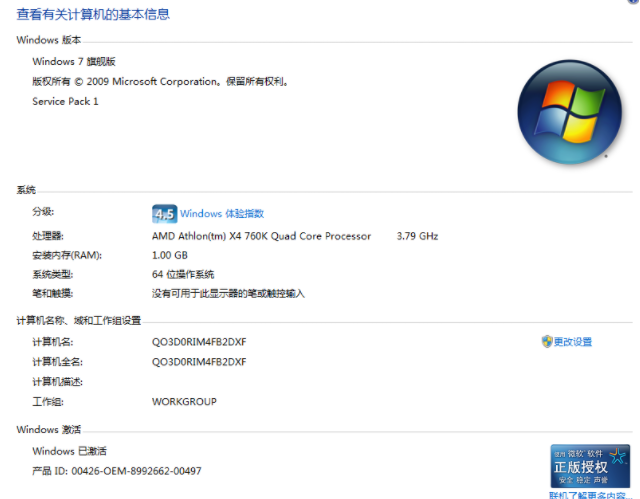Click the WORKGROUP workgroup value
640x499 pixels.
click(184, 402)
